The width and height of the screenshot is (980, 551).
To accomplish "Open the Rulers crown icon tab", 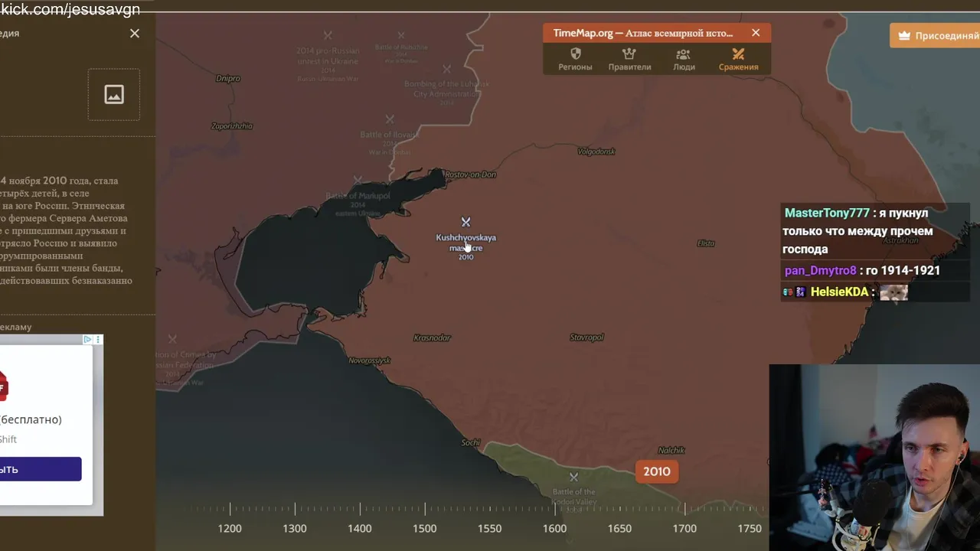I will [x=629, y=59].
